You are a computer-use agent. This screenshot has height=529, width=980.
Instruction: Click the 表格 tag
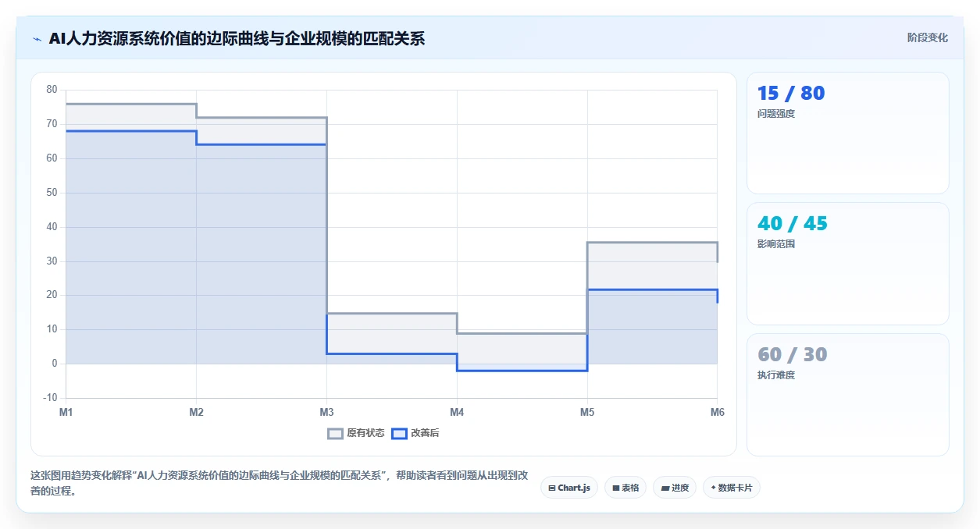[625, 488]
